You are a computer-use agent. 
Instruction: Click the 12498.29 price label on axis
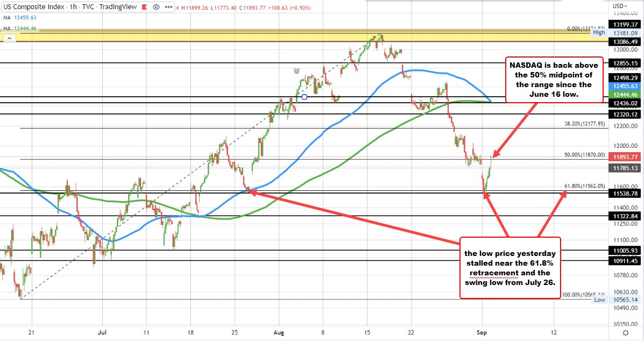point(625,78)
